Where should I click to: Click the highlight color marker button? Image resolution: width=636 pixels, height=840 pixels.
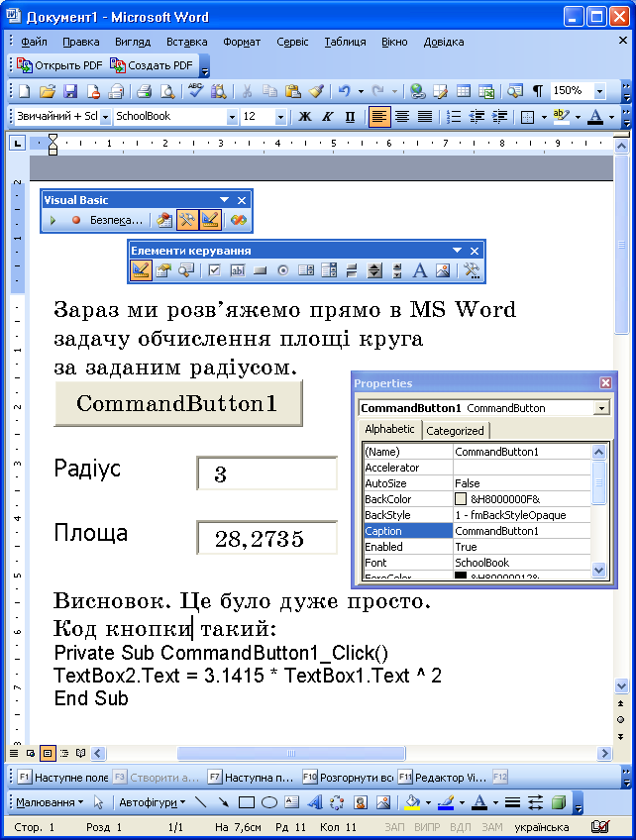pos(561,117)
